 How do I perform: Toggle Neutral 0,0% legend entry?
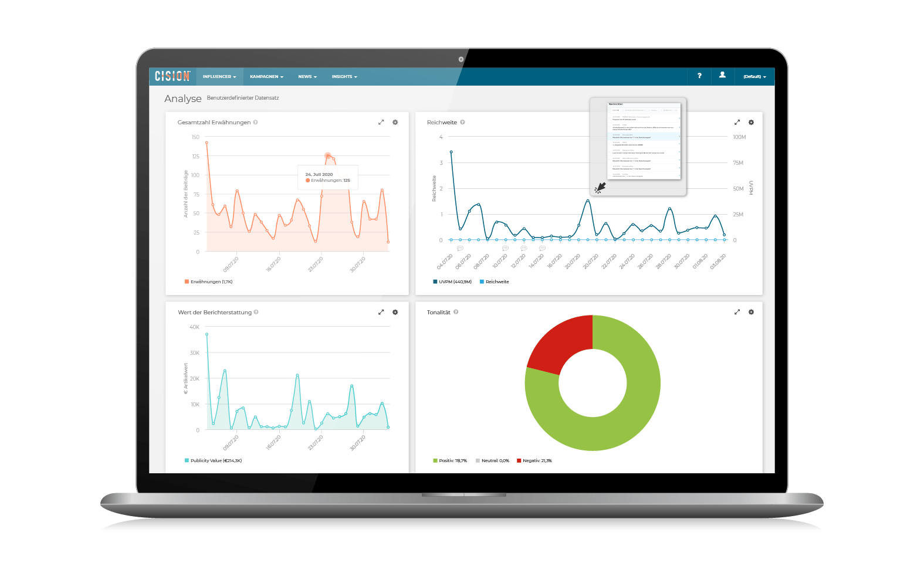(492, 460)
